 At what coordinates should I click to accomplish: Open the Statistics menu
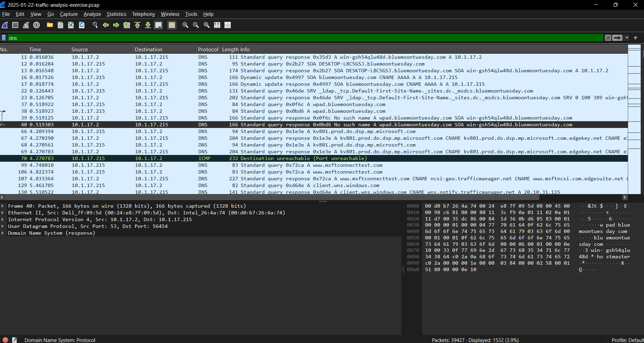click(117, 14)
